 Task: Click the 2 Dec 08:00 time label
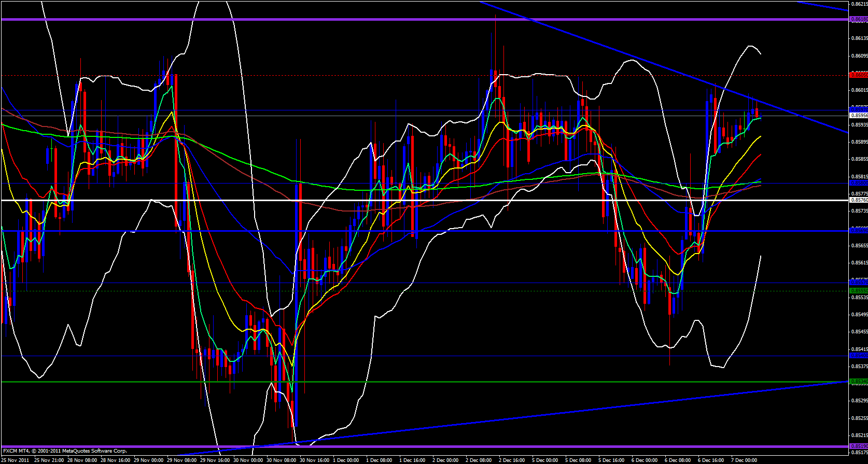(479, 460)
